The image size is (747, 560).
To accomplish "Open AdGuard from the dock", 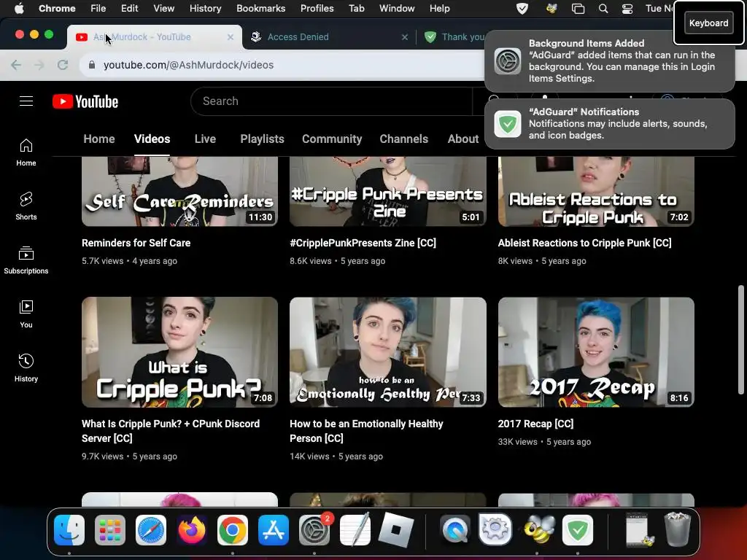I will point(578,530).
